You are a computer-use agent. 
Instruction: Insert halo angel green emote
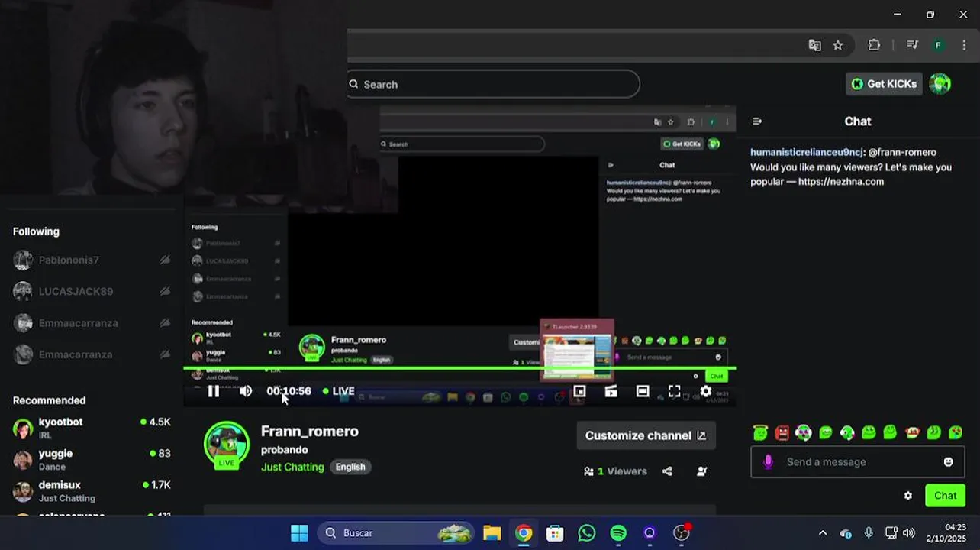click(x=760, y=432)
